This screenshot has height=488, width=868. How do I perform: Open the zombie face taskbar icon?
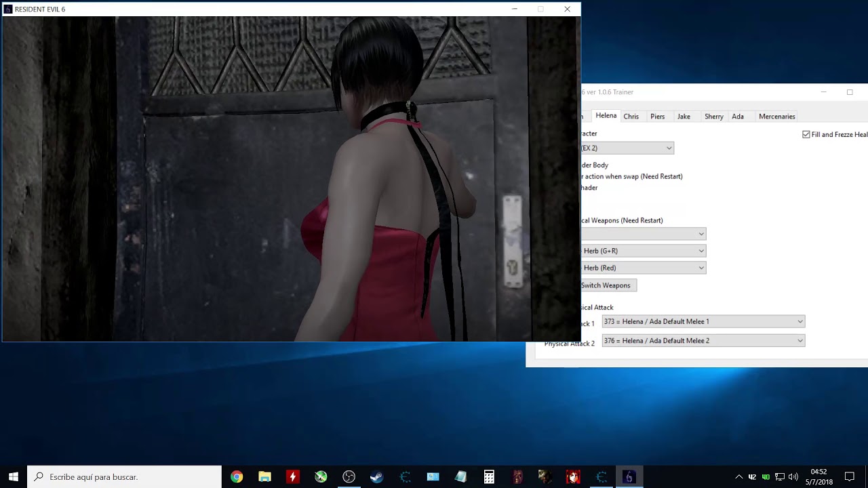click(x=545, y=477)
